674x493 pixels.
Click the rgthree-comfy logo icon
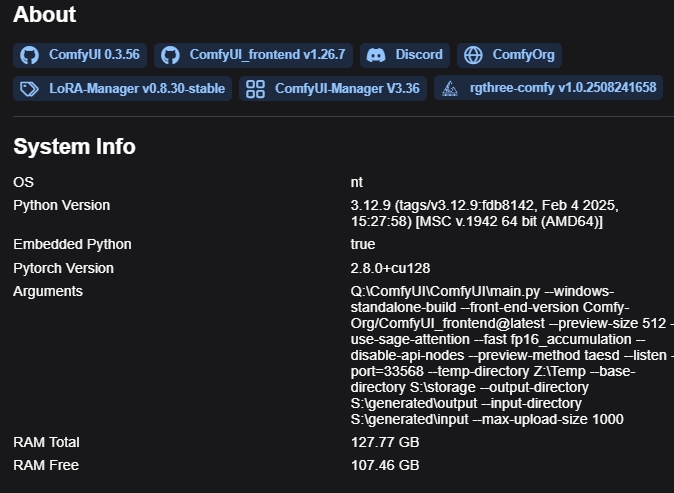[450, 89]
